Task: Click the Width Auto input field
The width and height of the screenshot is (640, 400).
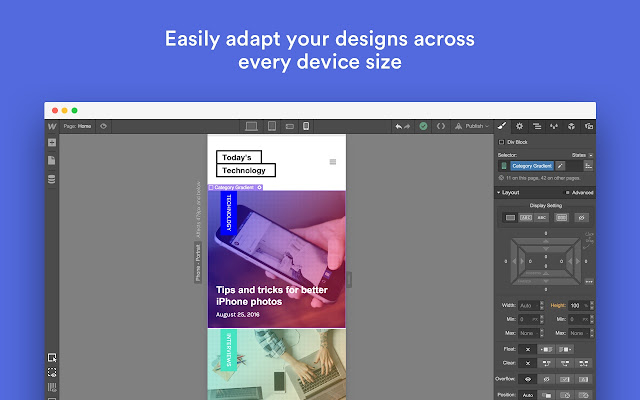Action: 528,305
